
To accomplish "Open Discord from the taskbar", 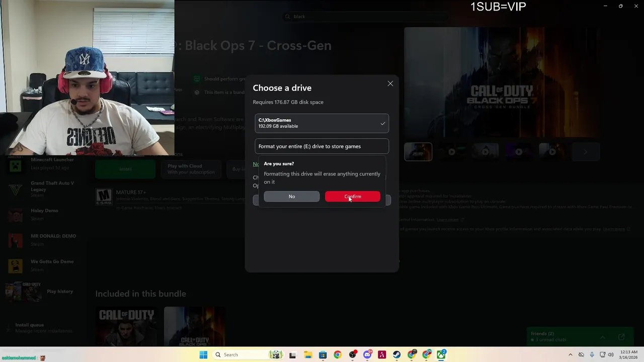I will click(367, 355).
